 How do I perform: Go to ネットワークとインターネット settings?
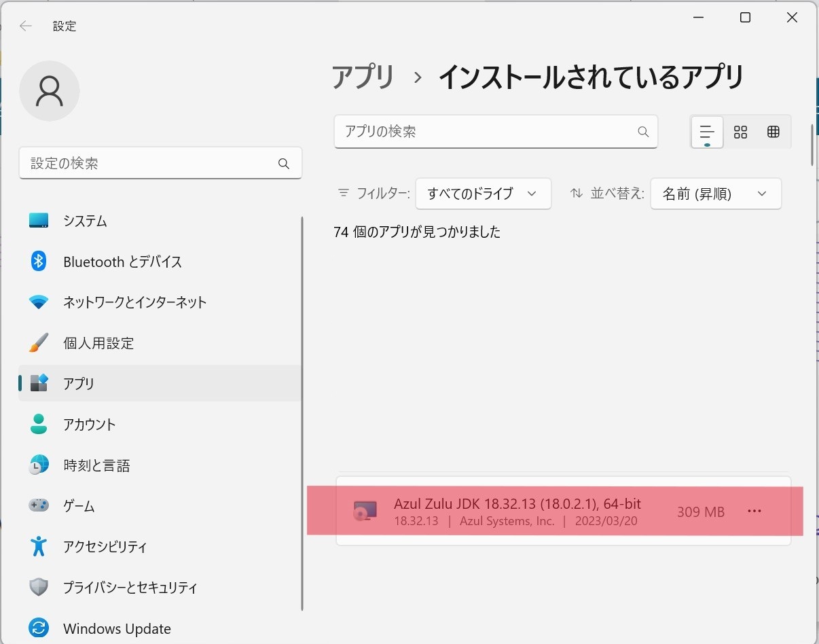click(134, 302)
